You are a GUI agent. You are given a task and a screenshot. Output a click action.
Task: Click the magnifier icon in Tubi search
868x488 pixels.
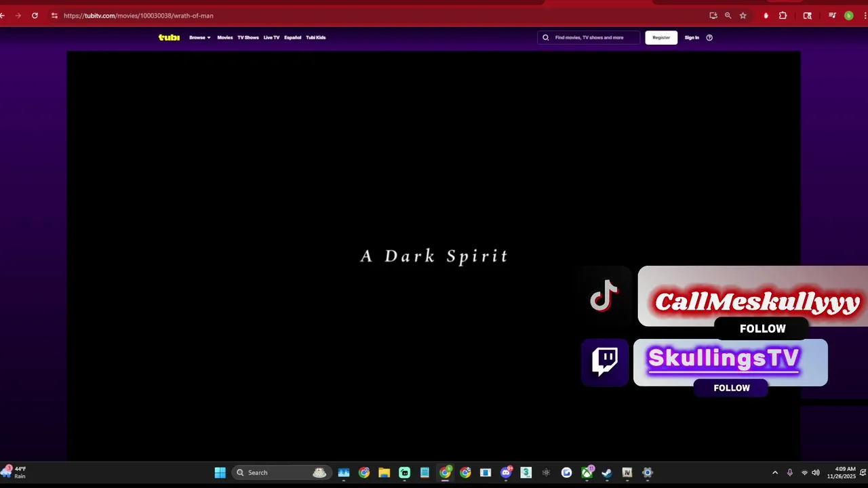pos(545,37)
